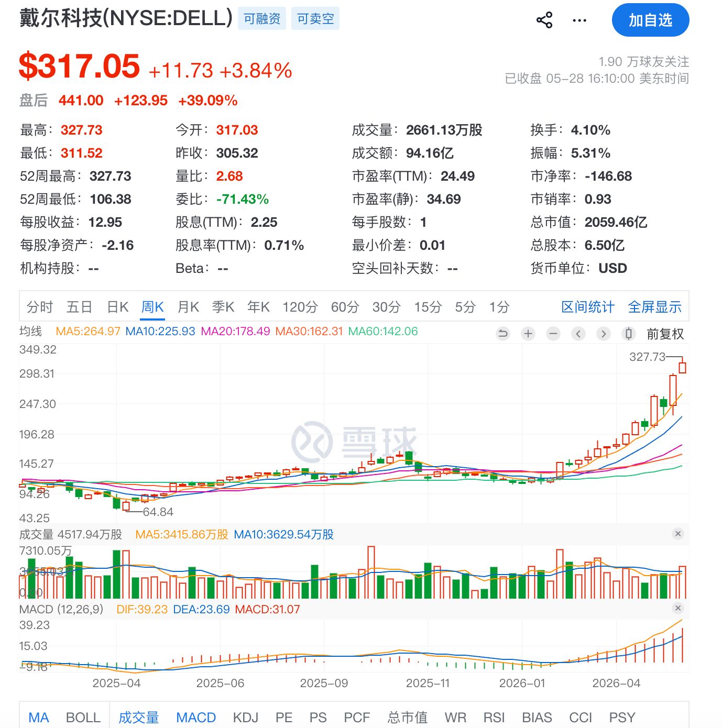722x728 pixels.
Task: Click the MA20:178.49 legend value
Action: 235,332
